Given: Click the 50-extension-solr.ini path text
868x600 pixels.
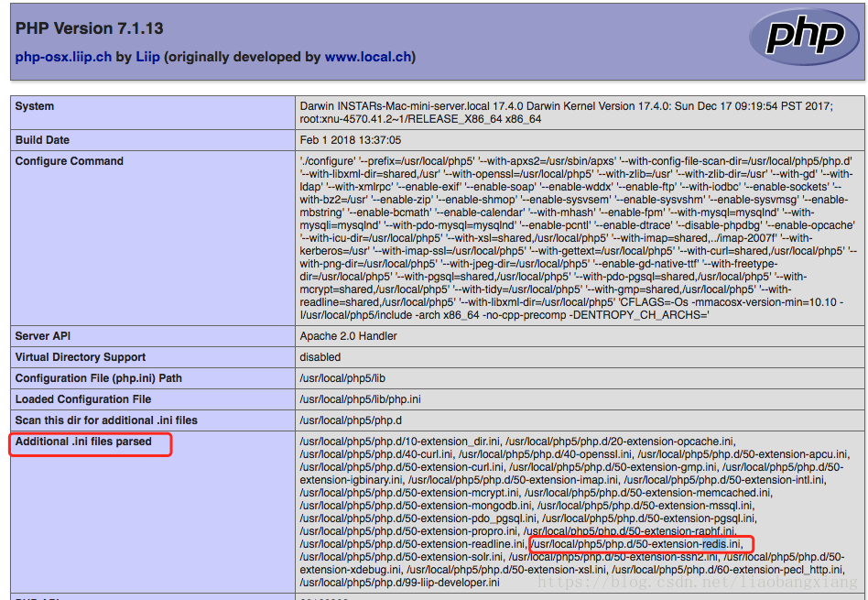Looking at the screenshot, I should coord(402,557).
